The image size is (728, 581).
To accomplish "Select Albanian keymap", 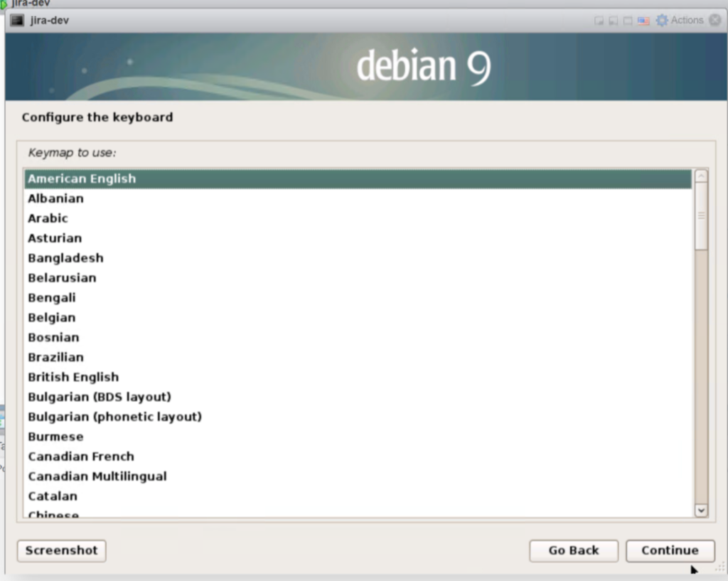I will point(358,198).
